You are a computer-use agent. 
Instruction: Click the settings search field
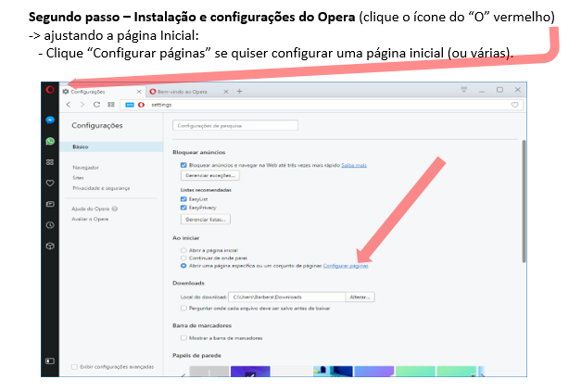(x=235, y=126)
